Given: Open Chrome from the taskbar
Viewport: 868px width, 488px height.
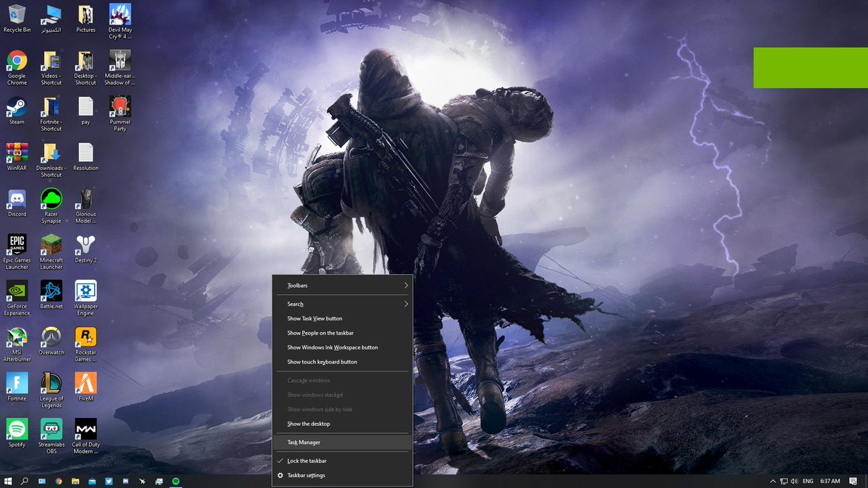Looking at the screenshot, I should pos(59,481).
